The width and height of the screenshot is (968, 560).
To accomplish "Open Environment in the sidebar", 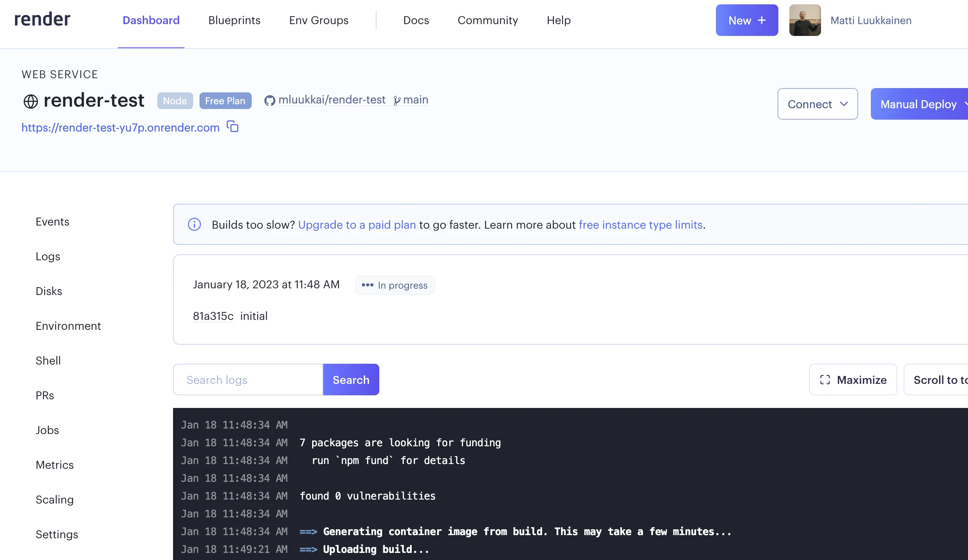I will tap(68, 326).
